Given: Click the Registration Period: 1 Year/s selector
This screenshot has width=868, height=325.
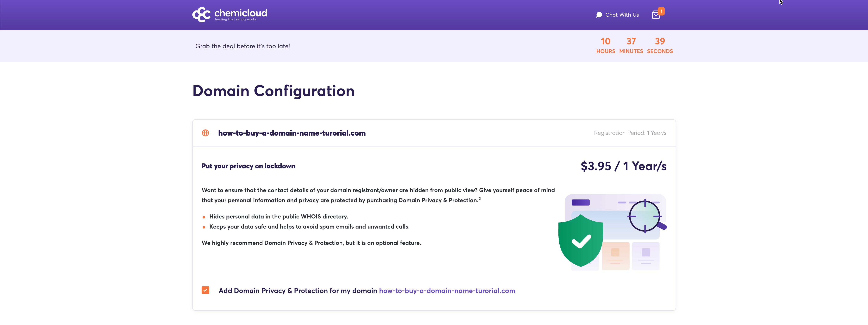Looking at the screenshot, I should click(630, 133).
